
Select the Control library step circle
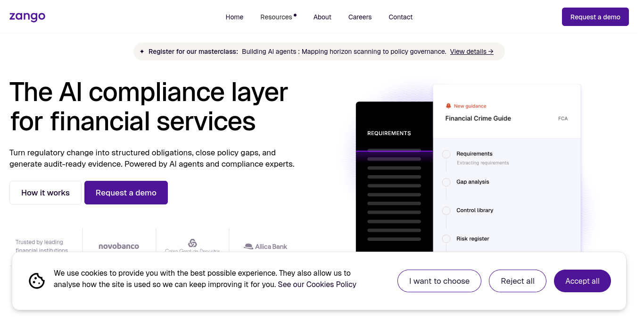point(446,211)
